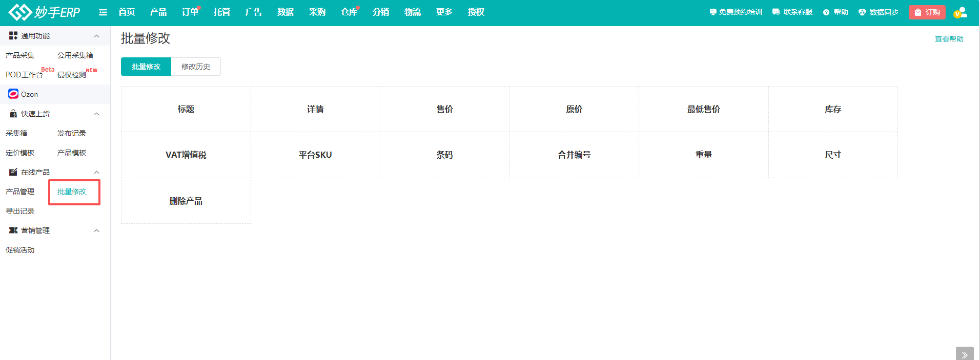Select the VAT增值税 batch edit option

pos(186,155)
